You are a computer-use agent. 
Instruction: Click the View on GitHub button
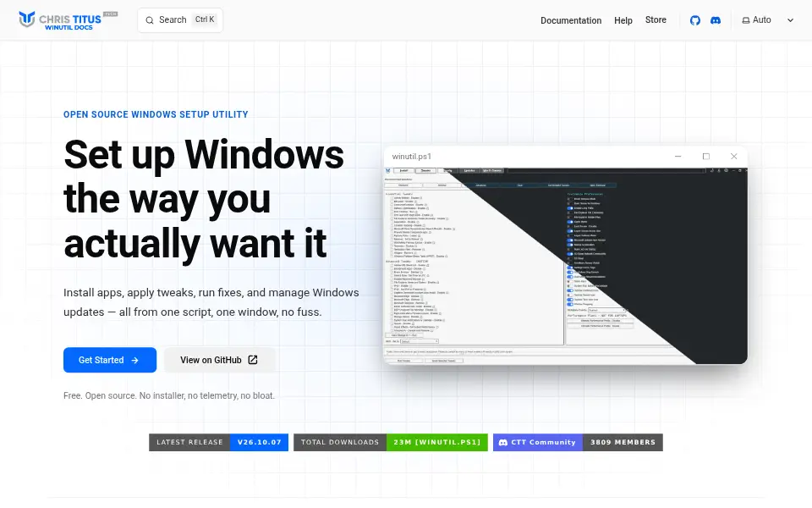(220, 360)
